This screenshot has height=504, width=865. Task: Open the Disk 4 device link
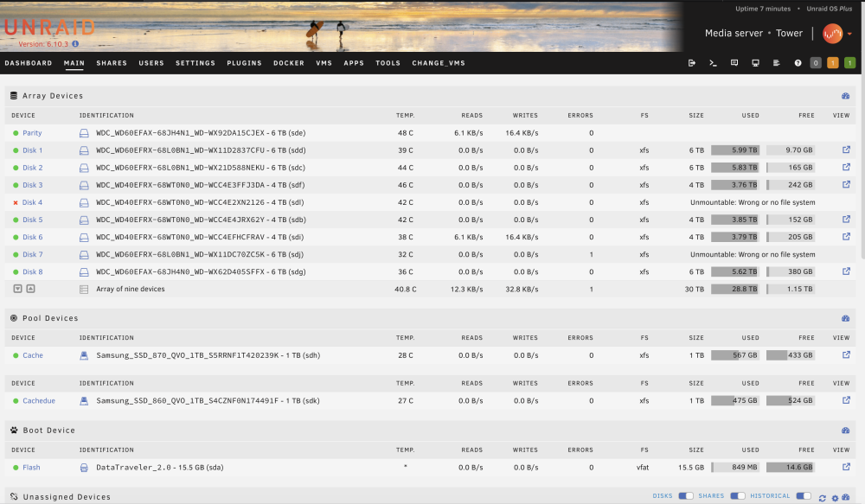[x=33, y=202]
